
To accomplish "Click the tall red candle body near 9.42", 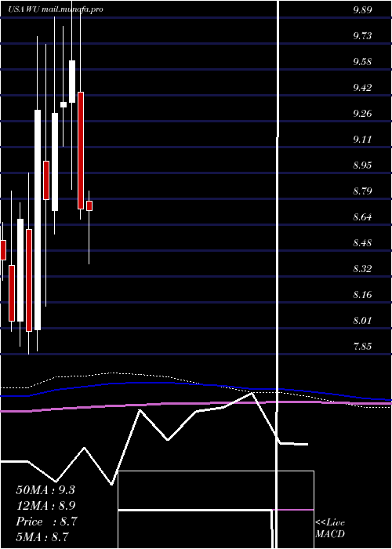I will 81,151.
